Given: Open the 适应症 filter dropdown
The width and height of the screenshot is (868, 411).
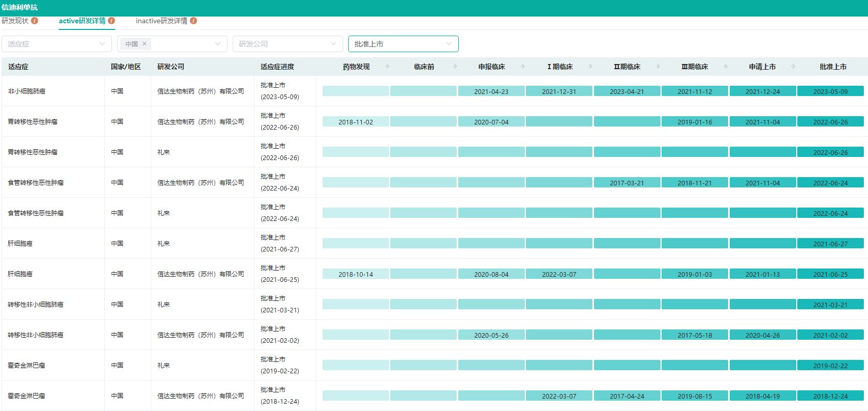Looking at the screenshot, I should pyautogui.click(x=57, y=44).
